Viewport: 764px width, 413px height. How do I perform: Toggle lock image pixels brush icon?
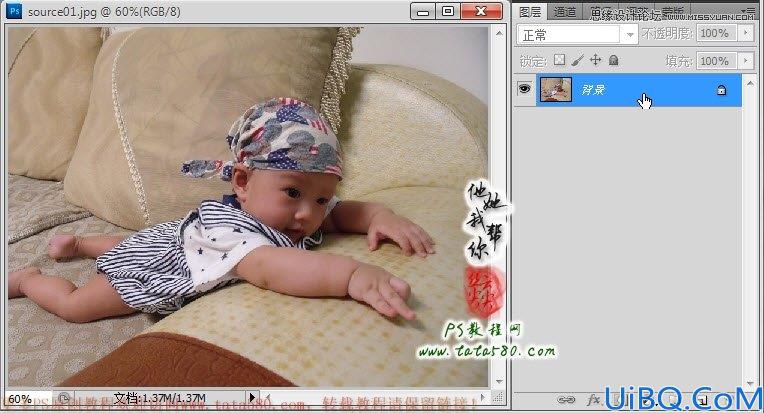point(577,60)
